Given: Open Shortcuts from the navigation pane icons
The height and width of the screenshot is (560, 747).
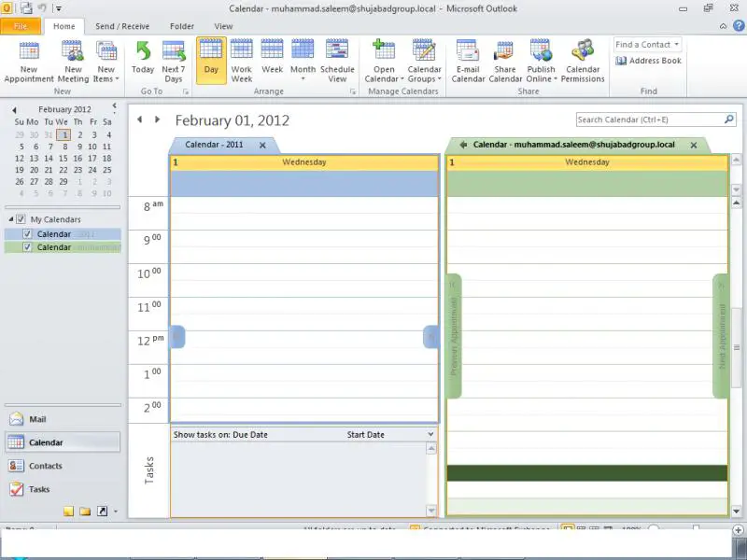Looking at the screenshot, I should point(103,511).
